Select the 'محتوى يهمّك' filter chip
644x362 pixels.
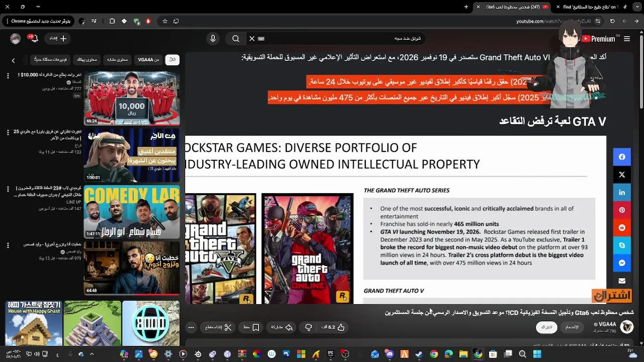87,60
